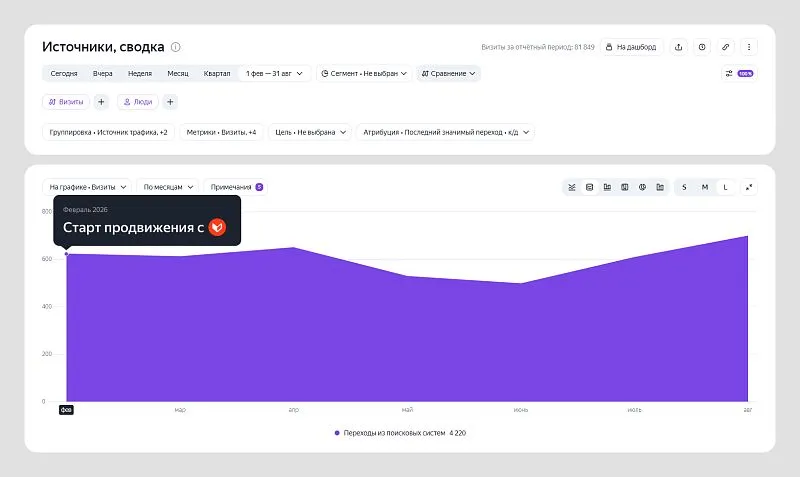Click the На дашборд button
The image size is (800, 477).
click(x=632, y=47)
